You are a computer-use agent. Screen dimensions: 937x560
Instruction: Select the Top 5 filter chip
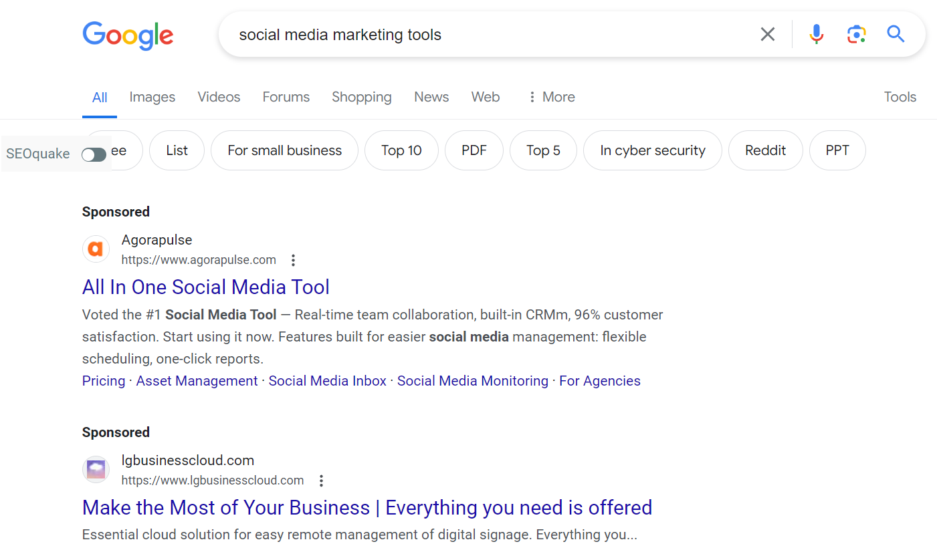543,150
